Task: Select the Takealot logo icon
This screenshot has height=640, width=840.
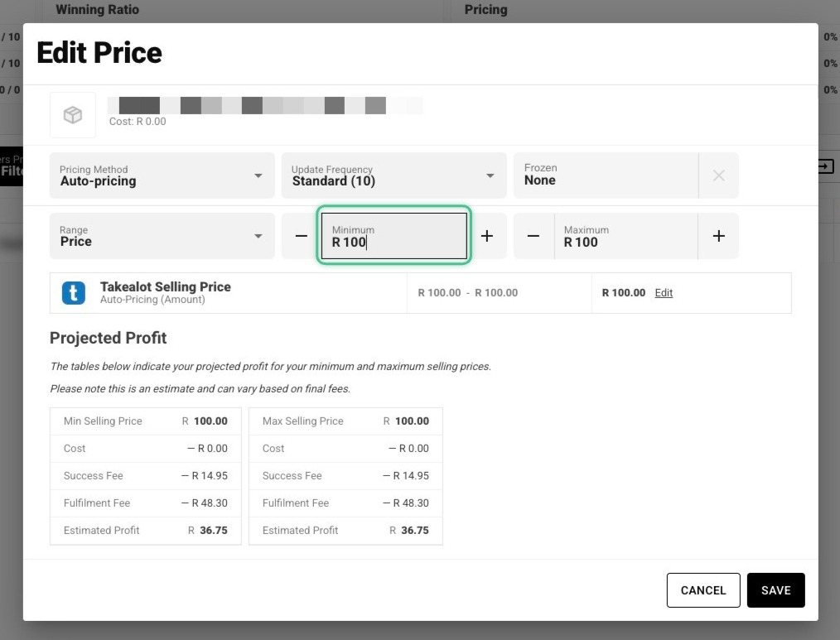Action: (73, 292)
